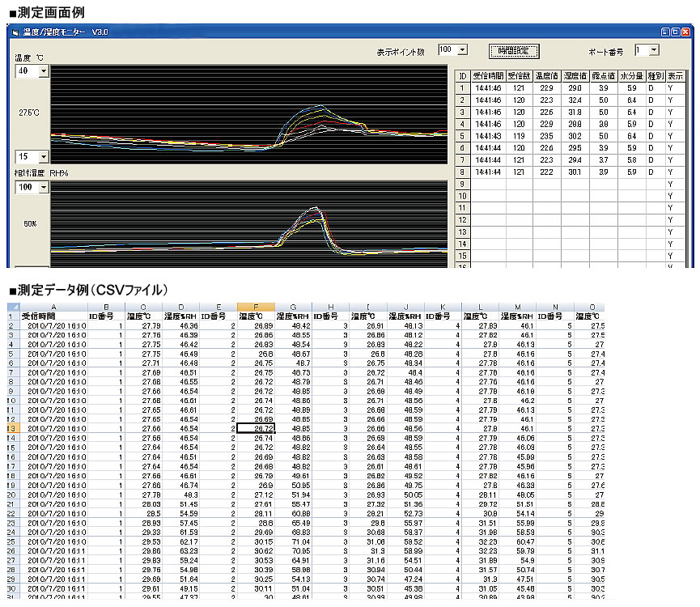Expand the relative humidity dropdown showing 100
This screenshot has width=700, height=607.
pyautogui.click(x=43, y=188)
